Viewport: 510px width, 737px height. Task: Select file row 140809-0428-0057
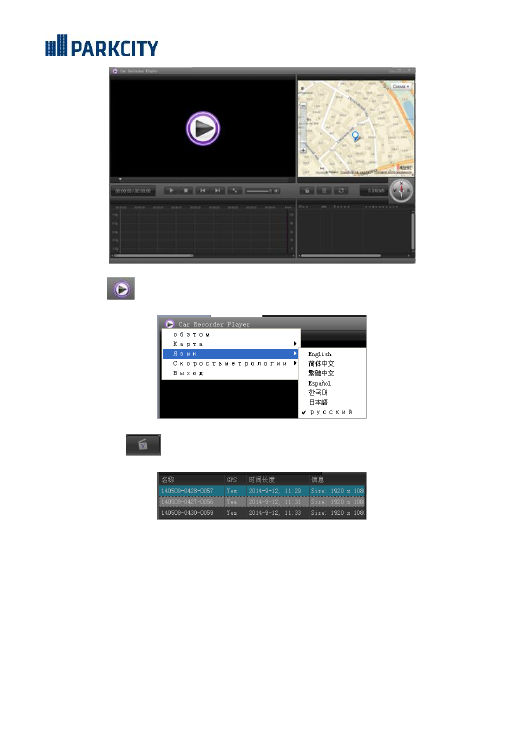pyautogui.click(x=262, y=491)
